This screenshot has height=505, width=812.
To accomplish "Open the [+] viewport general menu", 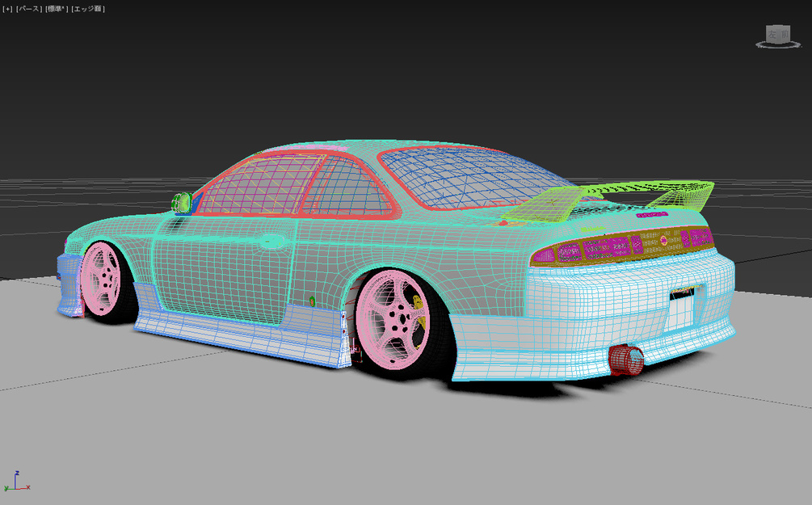I will pyautogui.click(x=8, y=9).
